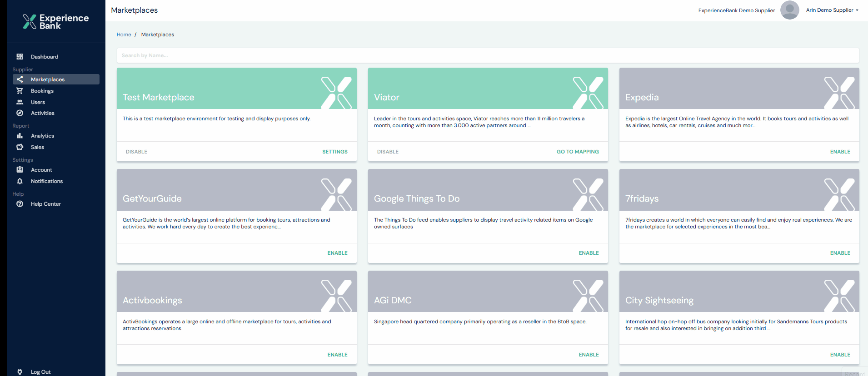The height and width of the screenshot is (376, 868).
Task: Click the Activities compass icon
Action: (20, 113)
